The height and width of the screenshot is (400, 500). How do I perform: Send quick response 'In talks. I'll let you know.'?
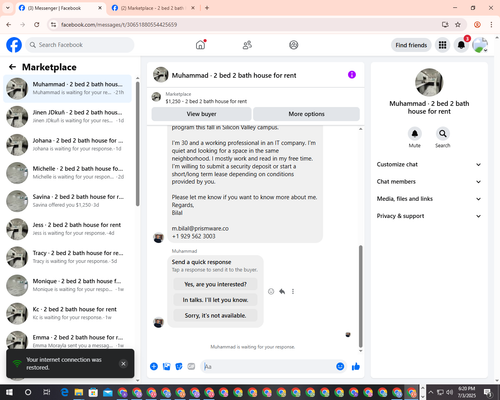215,300
